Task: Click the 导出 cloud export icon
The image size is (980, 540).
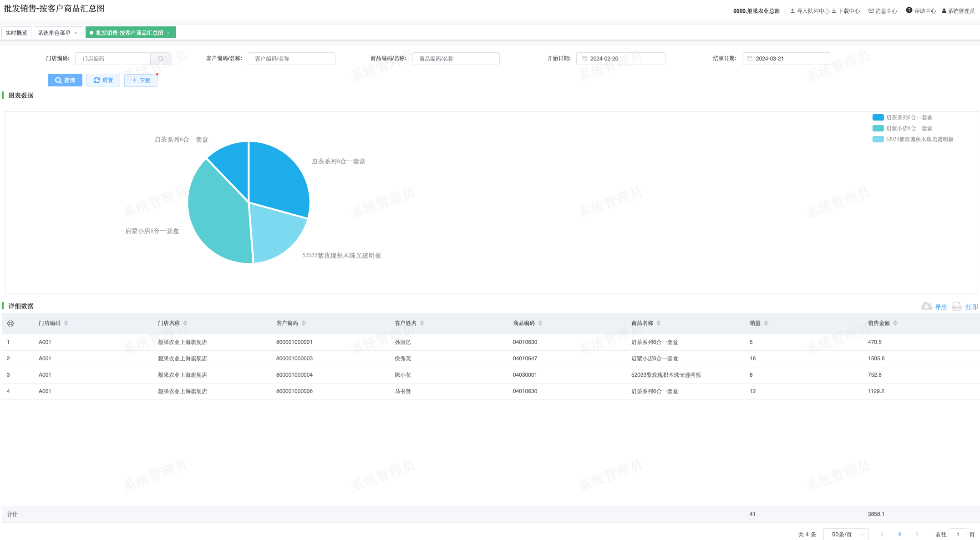Action: coord(926,306)
